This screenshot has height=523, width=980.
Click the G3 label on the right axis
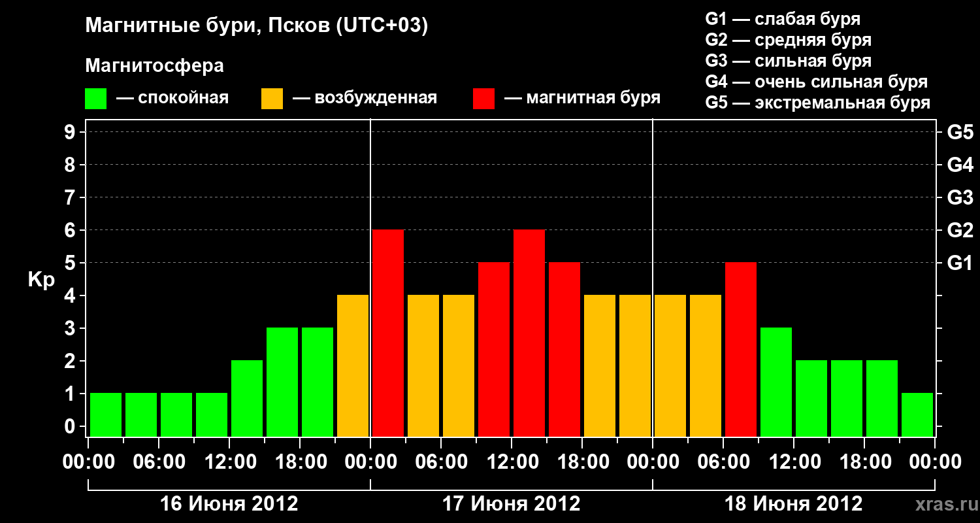coord(960,197)
